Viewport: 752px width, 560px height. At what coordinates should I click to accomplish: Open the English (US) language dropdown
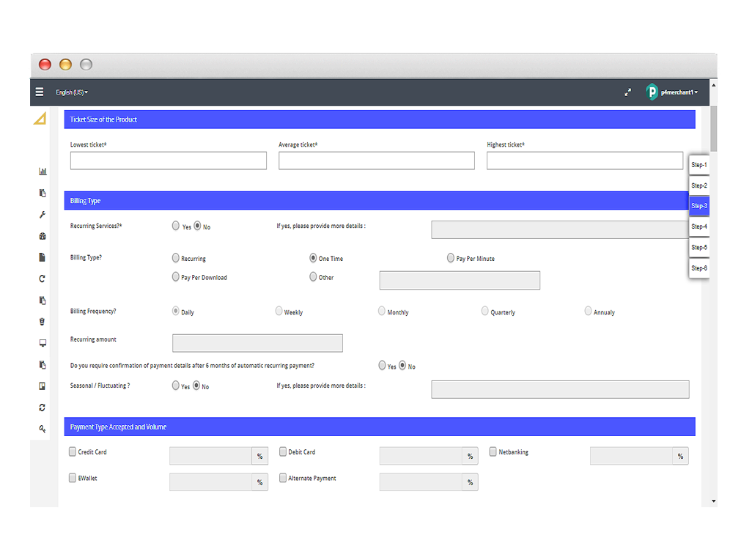[x=71, y=92]
